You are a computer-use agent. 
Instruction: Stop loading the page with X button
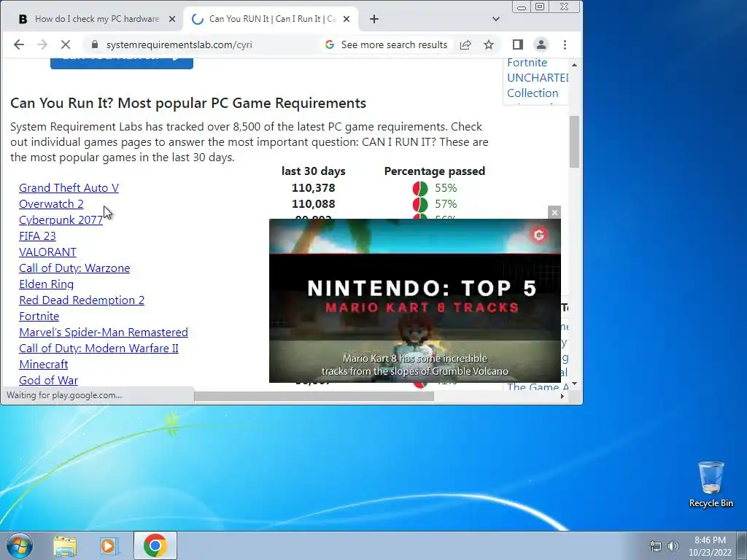coord(65,44)
